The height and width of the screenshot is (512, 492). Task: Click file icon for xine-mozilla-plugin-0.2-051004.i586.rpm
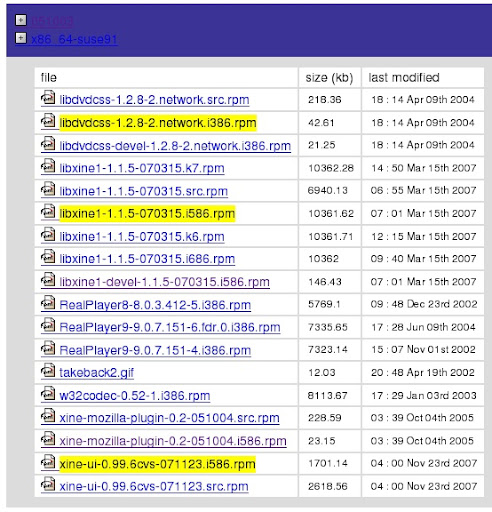(x=48, y=439)
